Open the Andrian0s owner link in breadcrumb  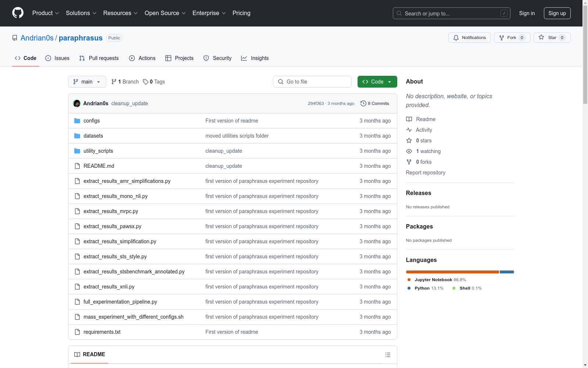point(37,38)
